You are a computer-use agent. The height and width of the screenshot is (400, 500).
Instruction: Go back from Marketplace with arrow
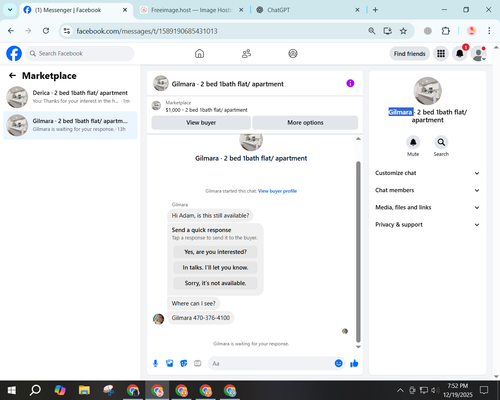click(12, 76)
